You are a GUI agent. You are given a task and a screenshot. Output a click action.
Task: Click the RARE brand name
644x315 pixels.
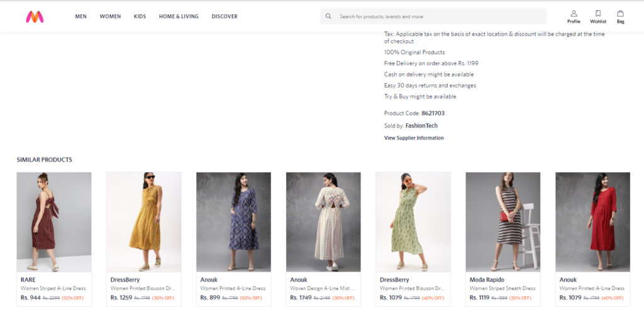coord(28,280)
